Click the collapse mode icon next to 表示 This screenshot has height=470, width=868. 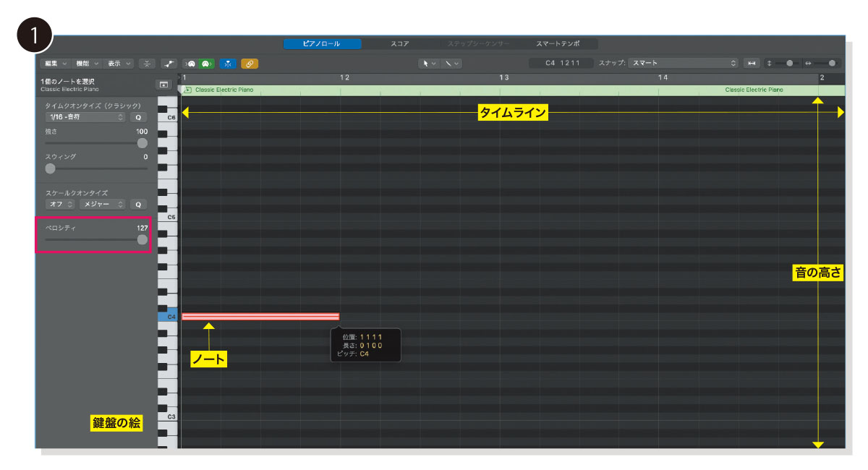click(x=147, y=64)
